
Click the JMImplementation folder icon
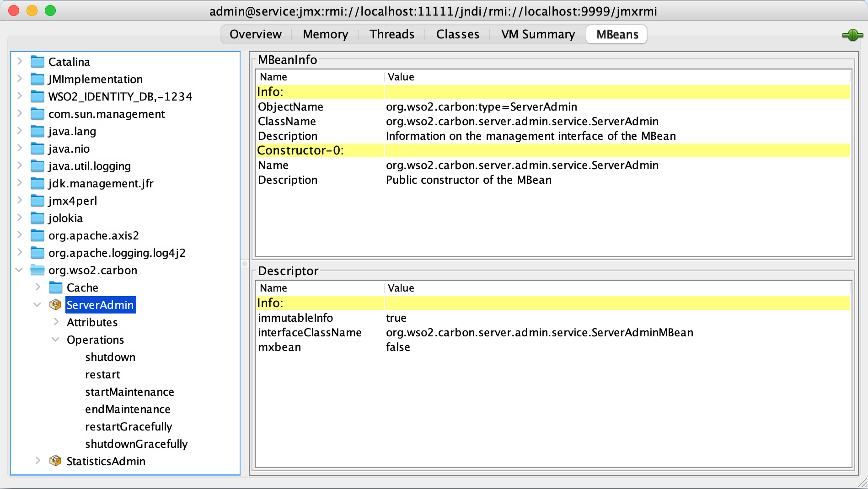[38, 79]
